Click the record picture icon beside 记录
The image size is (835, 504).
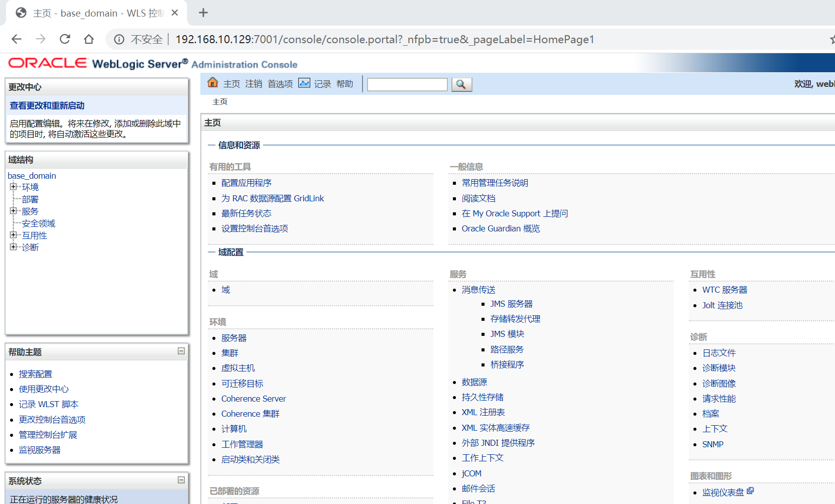pos(304,83)
